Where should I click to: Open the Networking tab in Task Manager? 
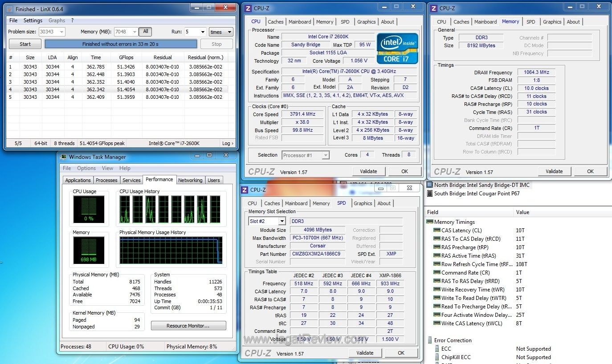point(190,180)
